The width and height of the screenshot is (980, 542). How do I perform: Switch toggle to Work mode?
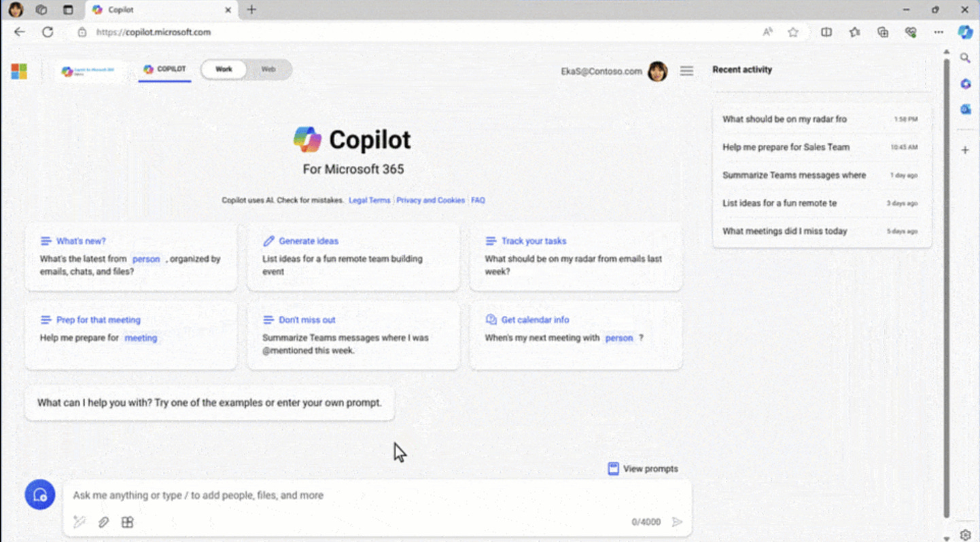224,69
